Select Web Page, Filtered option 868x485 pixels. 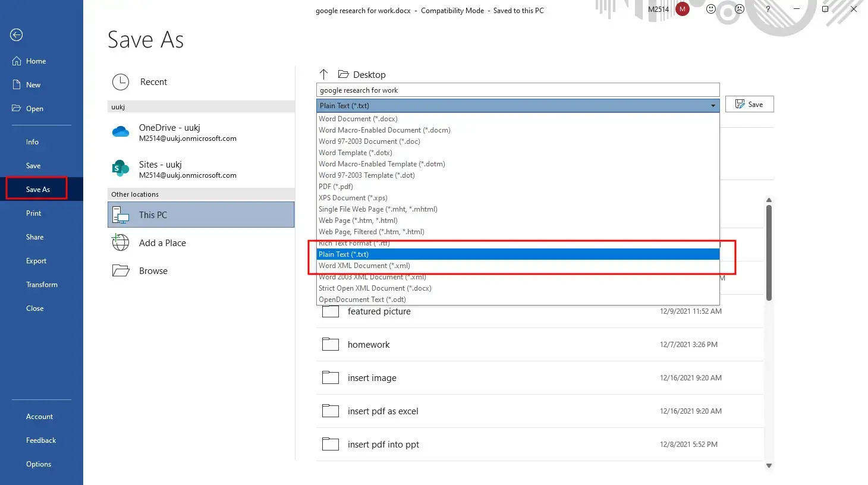(x=518, y=232)
